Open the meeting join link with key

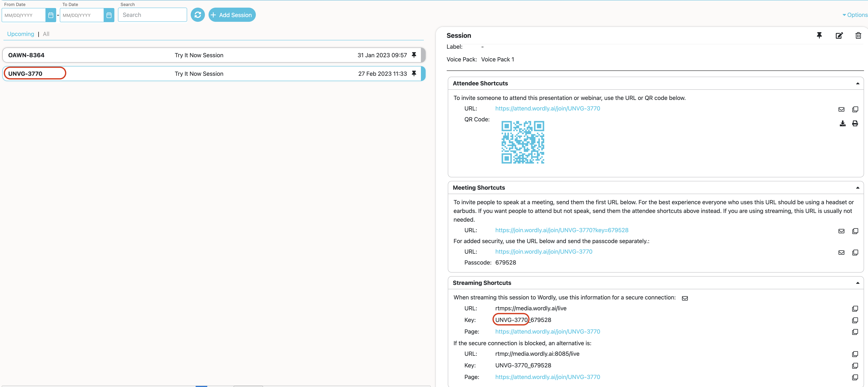pos(562,230)
